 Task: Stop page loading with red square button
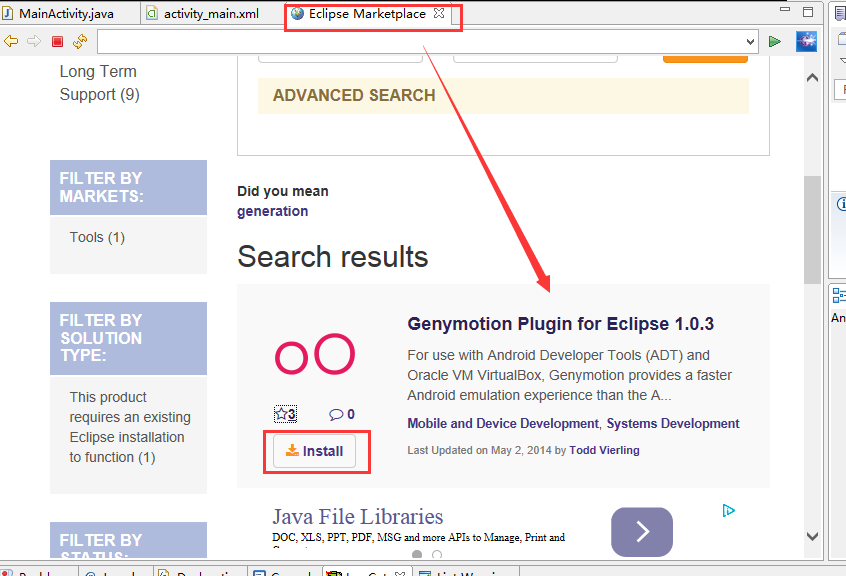[x=57, y=42]
